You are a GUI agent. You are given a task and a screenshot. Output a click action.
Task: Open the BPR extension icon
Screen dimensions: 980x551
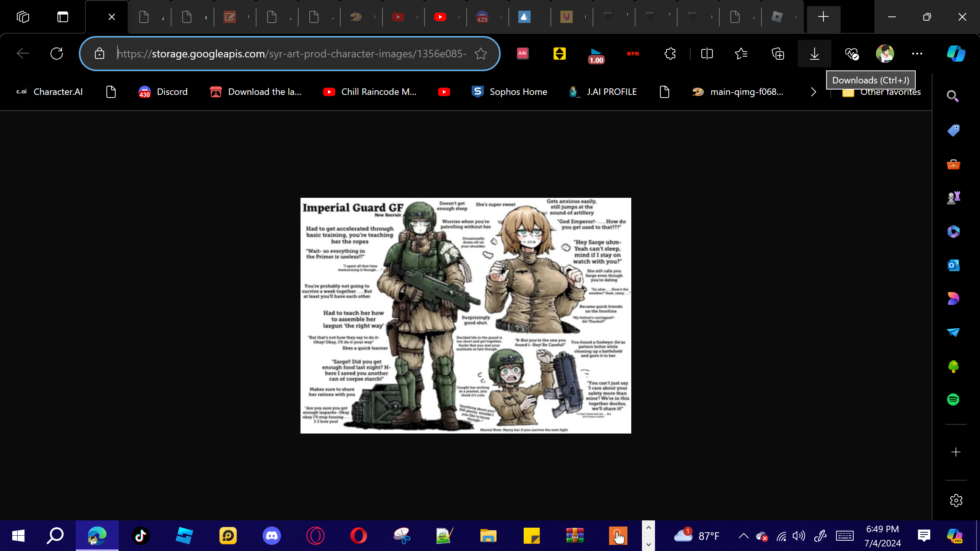click(x=633, y=54)
